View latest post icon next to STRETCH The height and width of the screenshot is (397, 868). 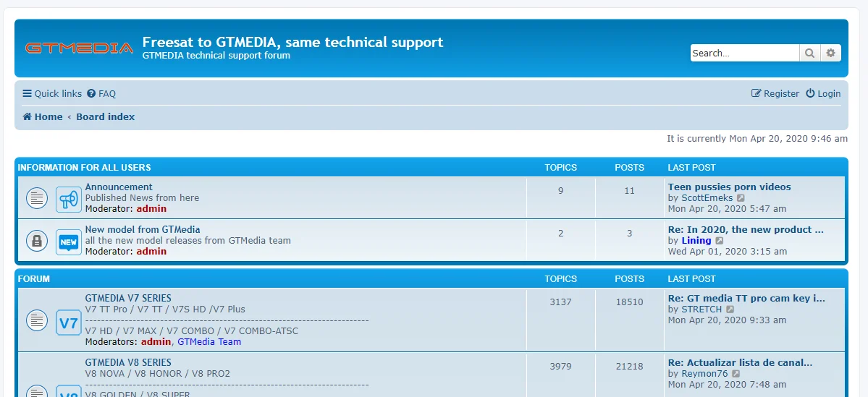click(x=730, y=310)
